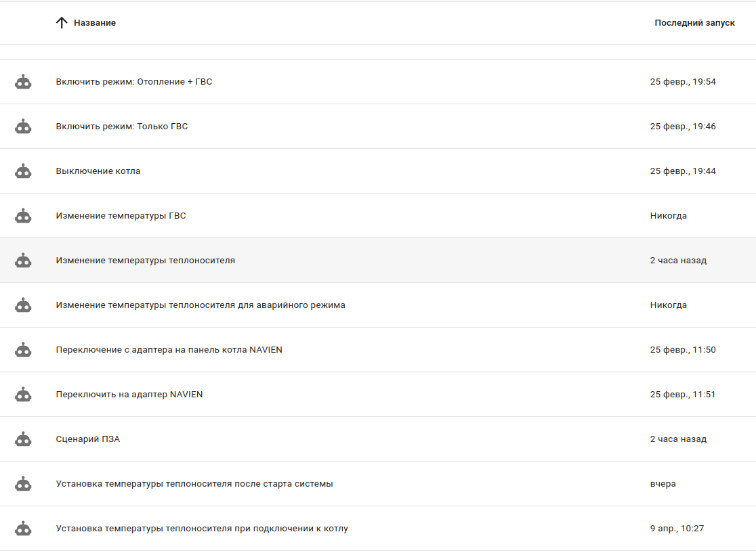Open automation 'Включить режим: Отопление + ГВС'
The width and height of the screenshot is (756, 553).
click(x=134, y=82)
